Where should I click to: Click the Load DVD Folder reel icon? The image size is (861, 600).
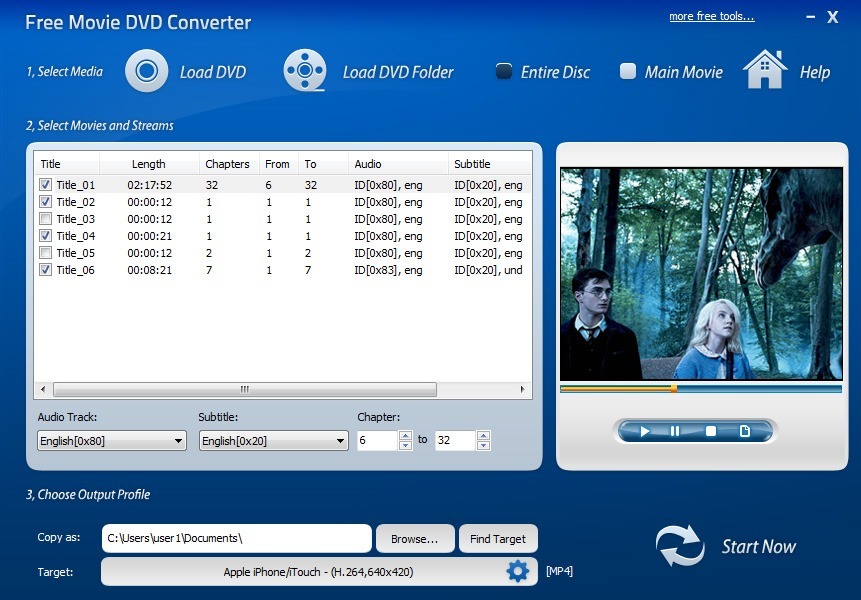[x=305, y=70]
